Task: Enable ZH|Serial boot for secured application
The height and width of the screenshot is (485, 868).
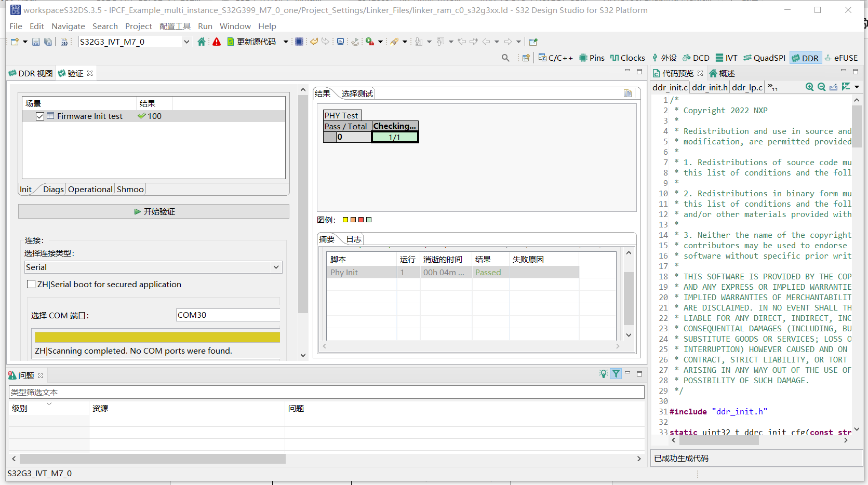Action: point(31,284)
